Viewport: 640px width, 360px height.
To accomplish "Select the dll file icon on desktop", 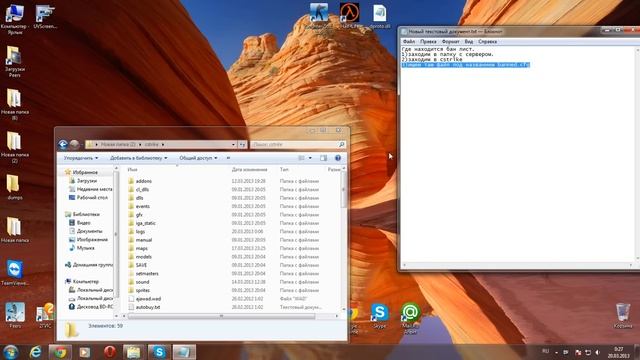I will coord(379,16).
